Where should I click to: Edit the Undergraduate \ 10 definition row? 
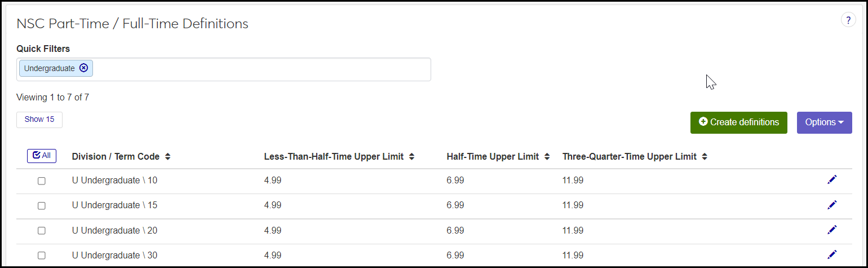tap(832, 179)
